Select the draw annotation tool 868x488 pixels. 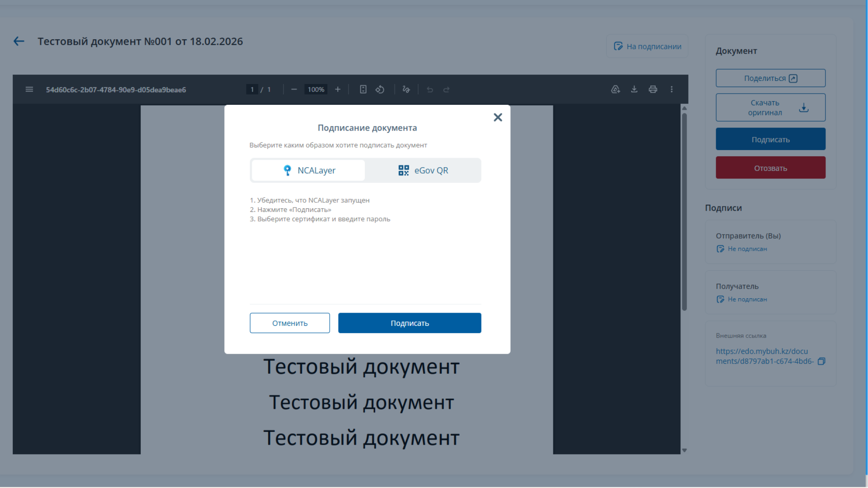406,89
